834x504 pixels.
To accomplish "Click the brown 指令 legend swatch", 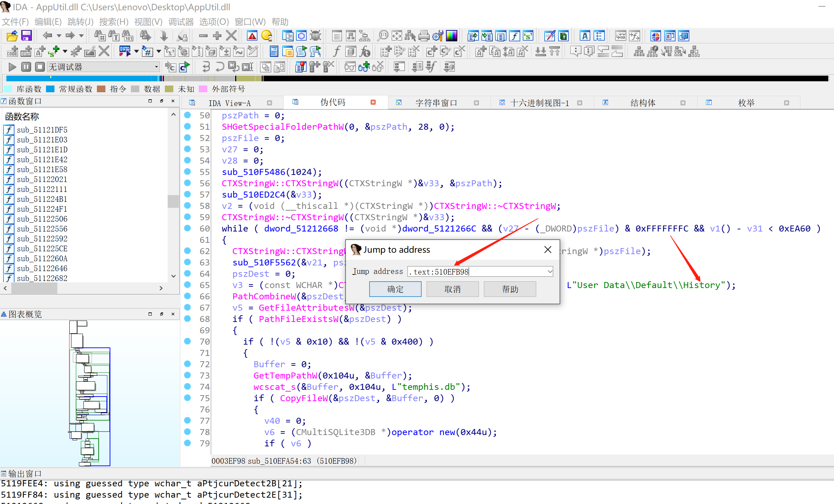I will click(x=101, y=89).
